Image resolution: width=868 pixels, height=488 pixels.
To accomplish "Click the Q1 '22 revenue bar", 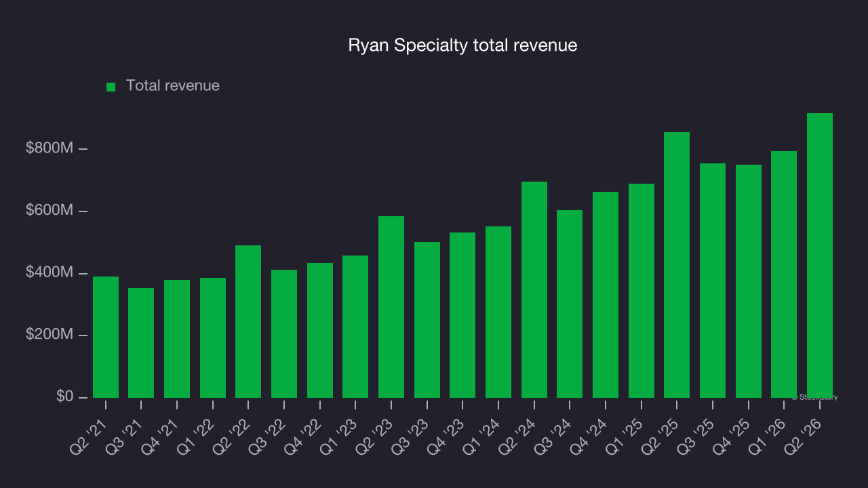I will (213, 338).
